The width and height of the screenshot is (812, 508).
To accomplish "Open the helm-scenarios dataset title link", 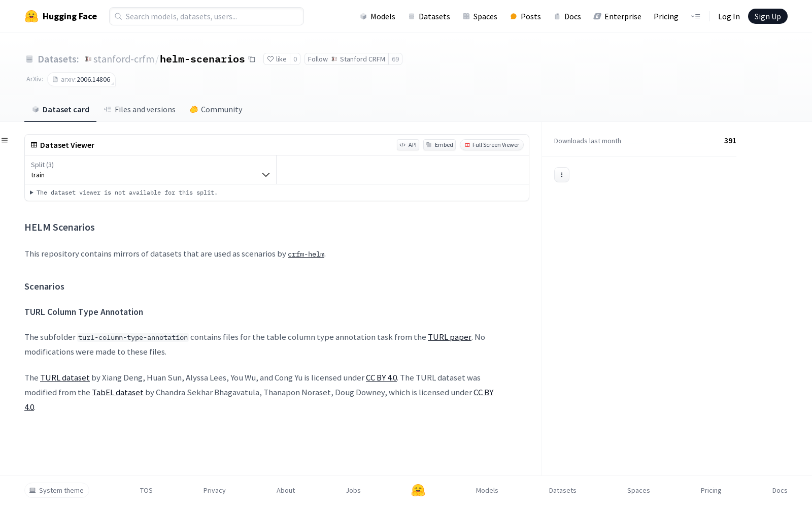I will (202, 59).
